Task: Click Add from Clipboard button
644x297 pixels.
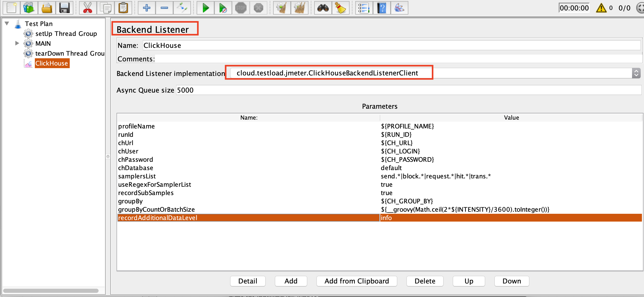Action: (356, 281)
